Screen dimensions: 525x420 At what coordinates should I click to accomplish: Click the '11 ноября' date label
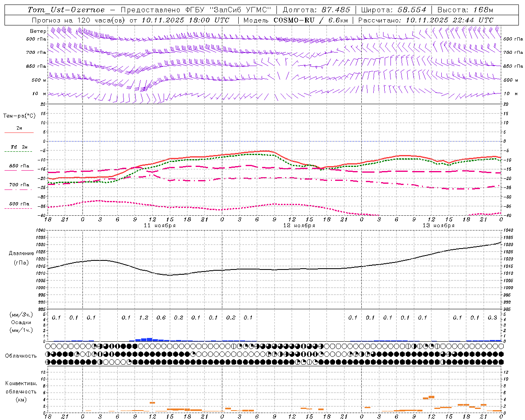click(x=160, y=226)
